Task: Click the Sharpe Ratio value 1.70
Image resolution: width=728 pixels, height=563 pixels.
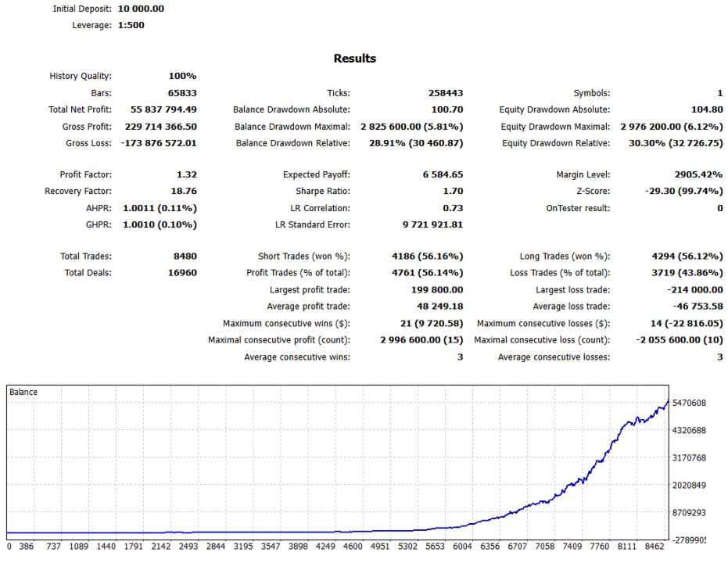Action: point(454,192)
